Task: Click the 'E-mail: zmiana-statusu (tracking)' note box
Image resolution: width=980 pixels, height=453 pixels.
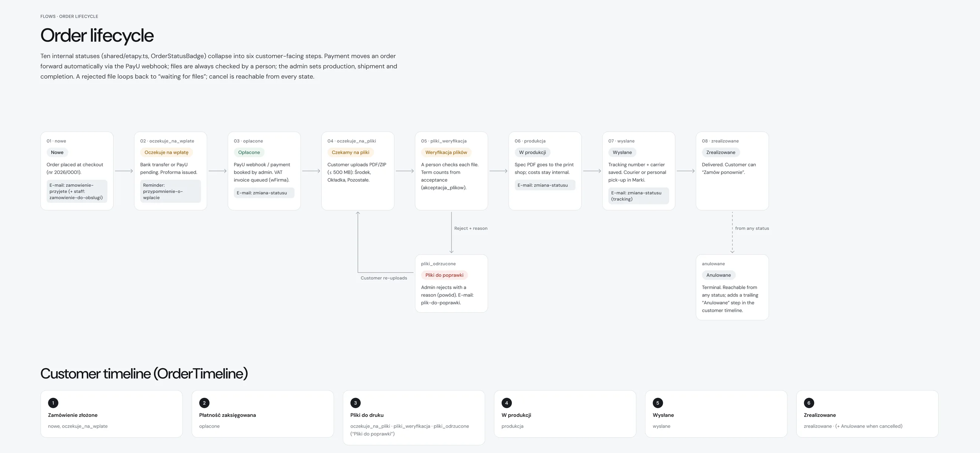Action: coord(639,196)
